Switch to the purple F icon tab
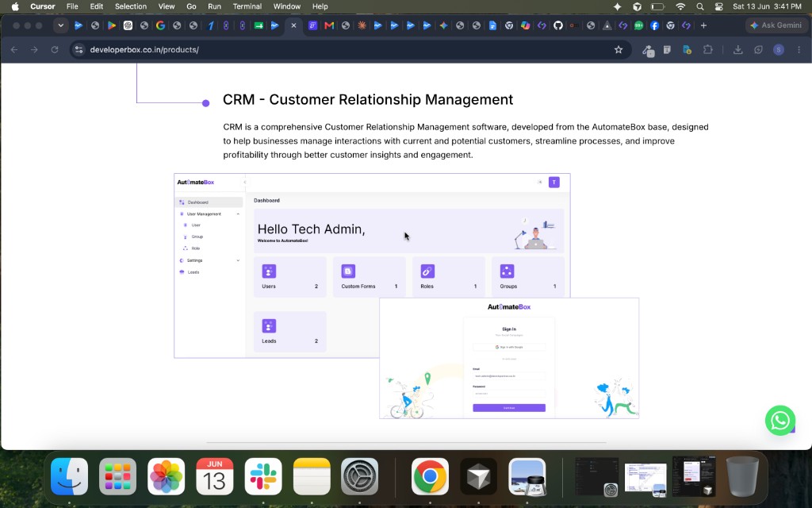 click(312, 25)
